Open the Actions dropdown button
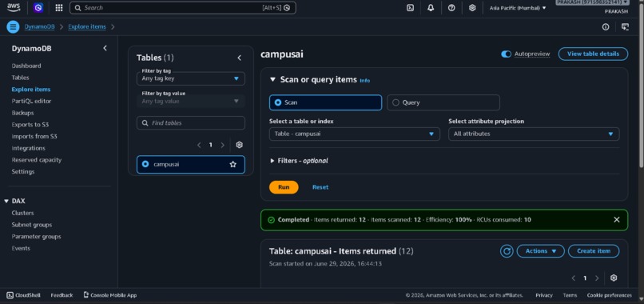Viewport: 644px width, 304px height. click(x=540, y=251)
